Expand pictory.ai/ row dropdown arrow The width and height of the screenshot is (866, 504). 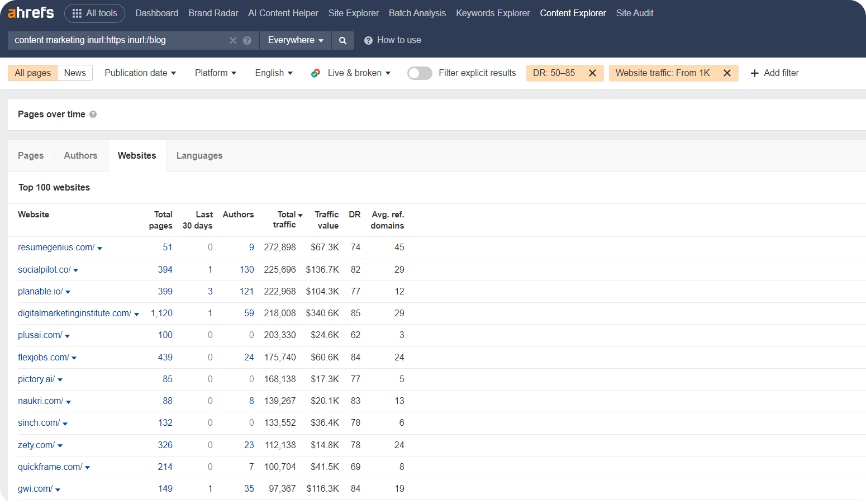click(60, 380)
